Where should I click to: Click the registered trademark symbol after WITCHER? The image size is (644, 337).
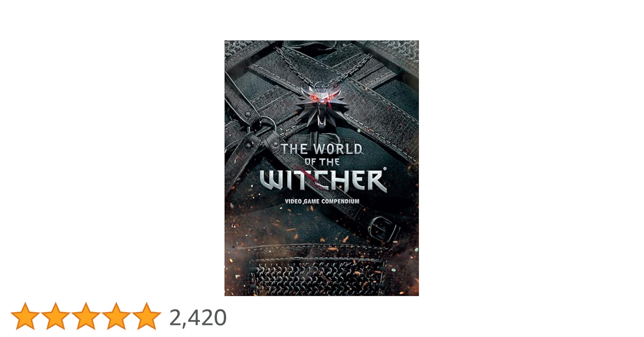[385, 168]
